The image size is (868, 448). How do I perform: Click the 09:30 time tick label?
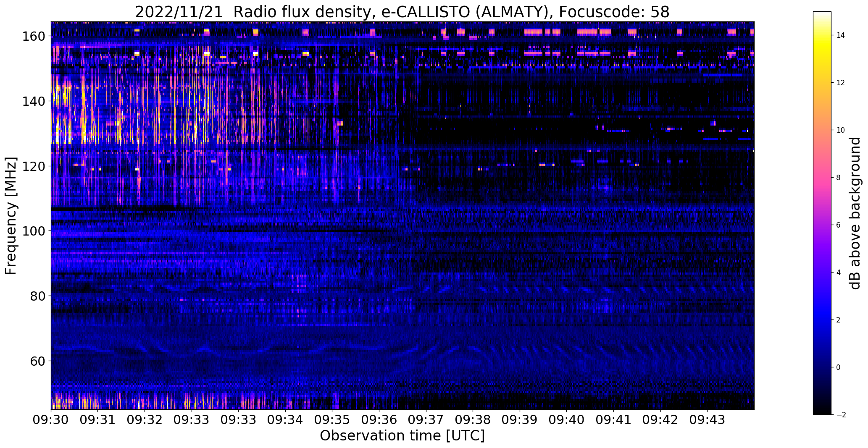click(x=51, y=419)
